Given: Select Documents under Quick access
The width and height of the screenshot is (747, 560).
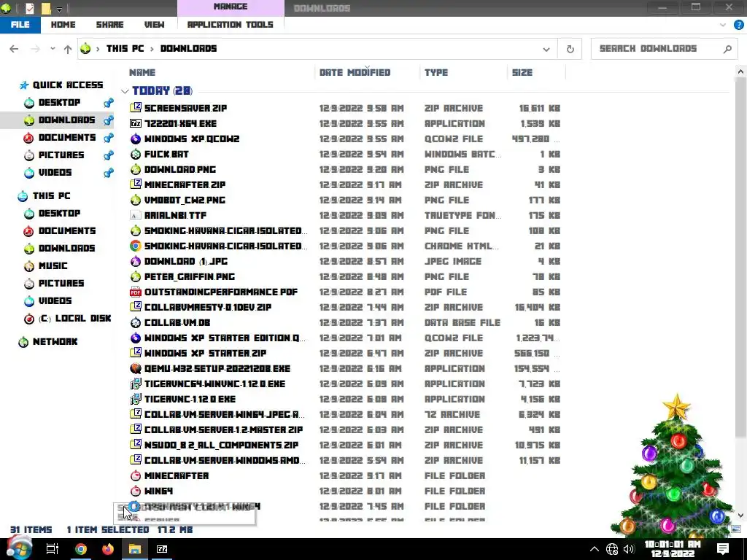Looking at the screenshot, I should point(67,137).
